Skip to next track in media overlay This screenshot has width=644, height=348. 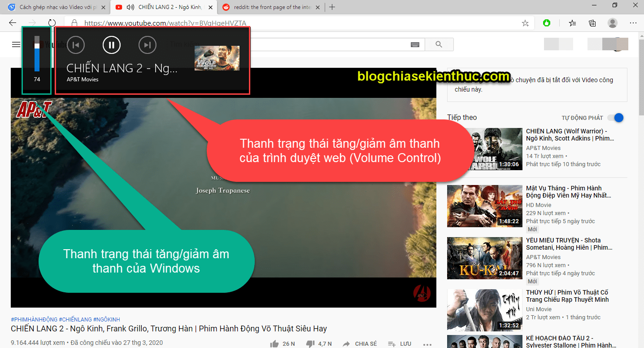[147, 44]
